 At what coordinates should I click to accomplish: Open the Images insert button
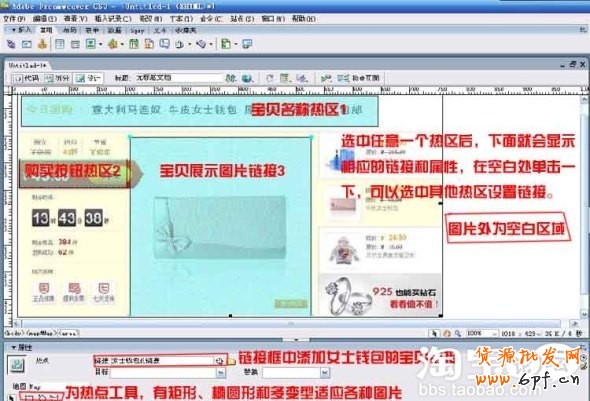pos(91,44)
